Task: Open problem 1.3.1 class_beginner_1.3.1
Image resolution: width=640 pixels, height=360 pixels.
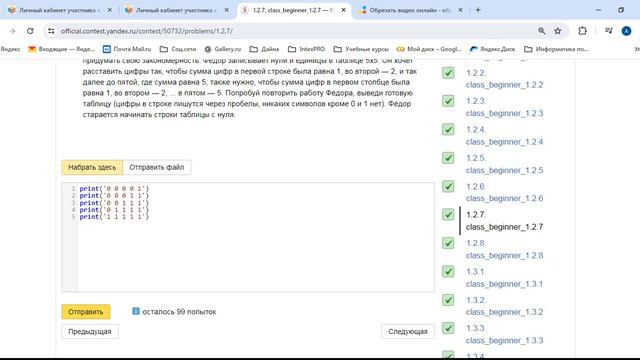Action: tap(504, 278)
